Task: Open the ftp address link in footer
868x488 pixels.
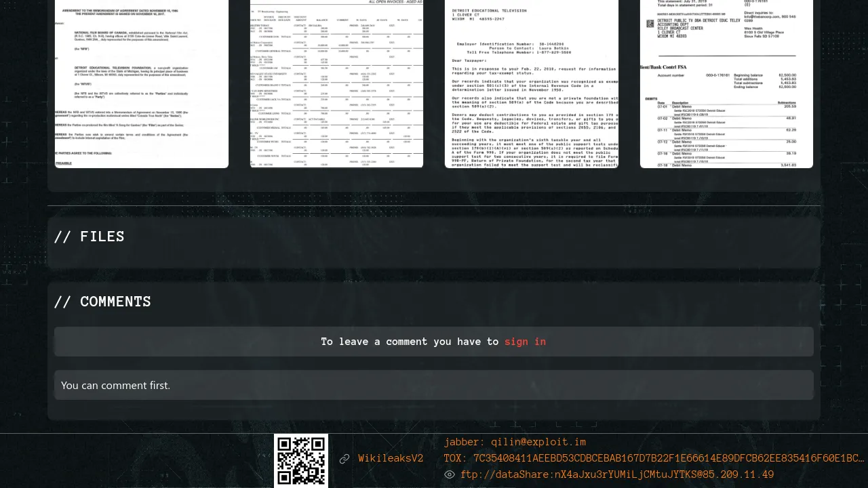Action: point(617,474)
